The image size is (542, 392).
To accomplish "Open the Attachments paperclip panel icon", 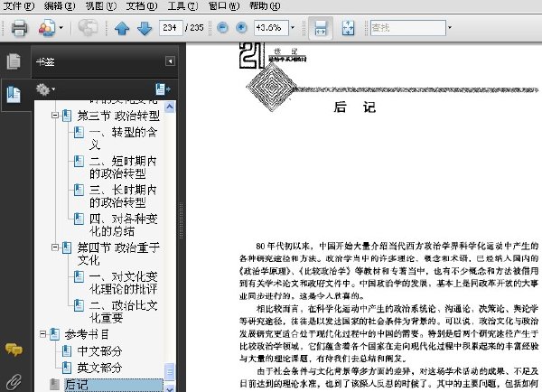I will 14,382.
